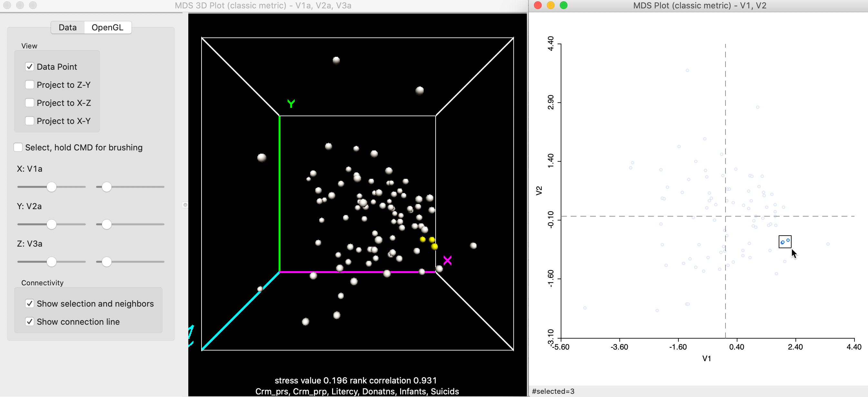Uncheck the Data Point checkbox
Viewport: 868px width, 397px height.
coord(30,67)
